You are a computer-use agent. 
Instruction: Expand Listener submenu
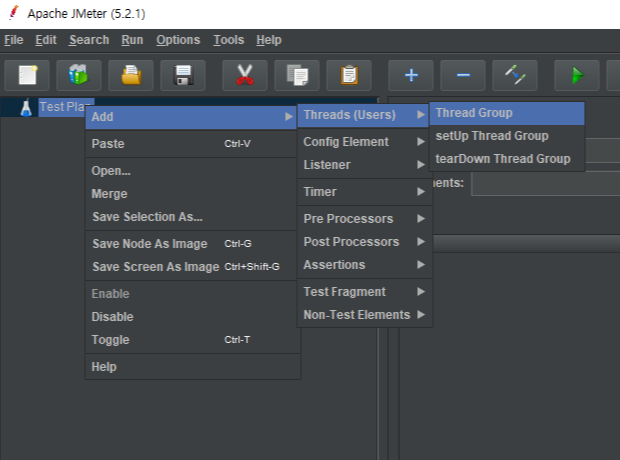pyautogui.click(x=365, y=165)
